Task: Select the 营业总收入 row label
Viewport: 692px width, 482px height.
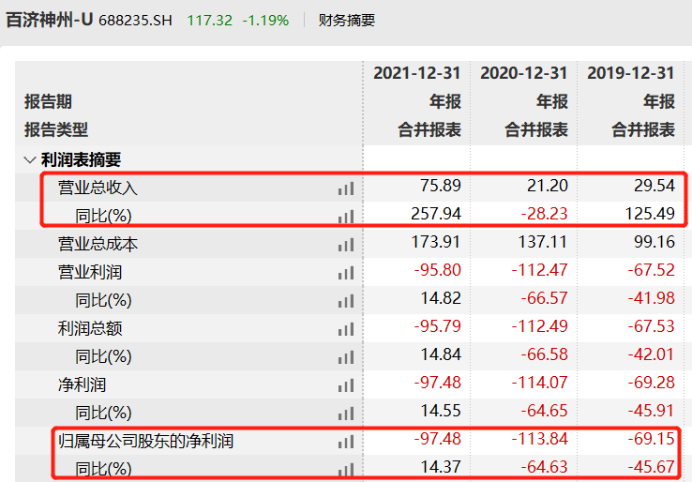Action: pyautogui.click(x=98, y=188)
